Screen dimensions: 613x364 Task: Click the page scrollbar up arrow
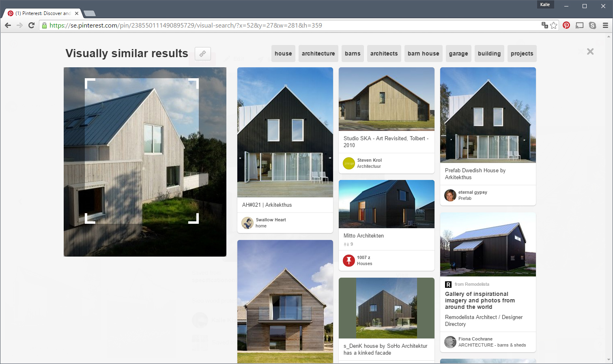(609, 36)
